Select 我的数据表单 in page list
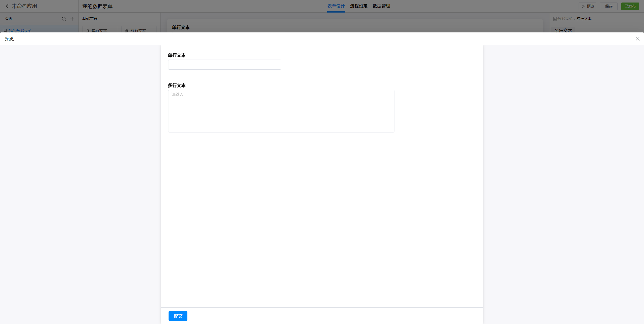Screen dimensions: 644x324 (x=20, y=31)
